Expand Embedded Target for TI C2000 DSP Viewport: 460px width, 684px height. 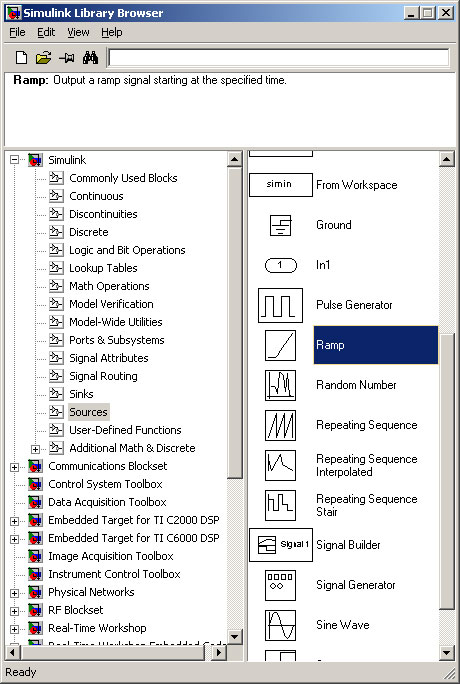[x=14, y=521]
